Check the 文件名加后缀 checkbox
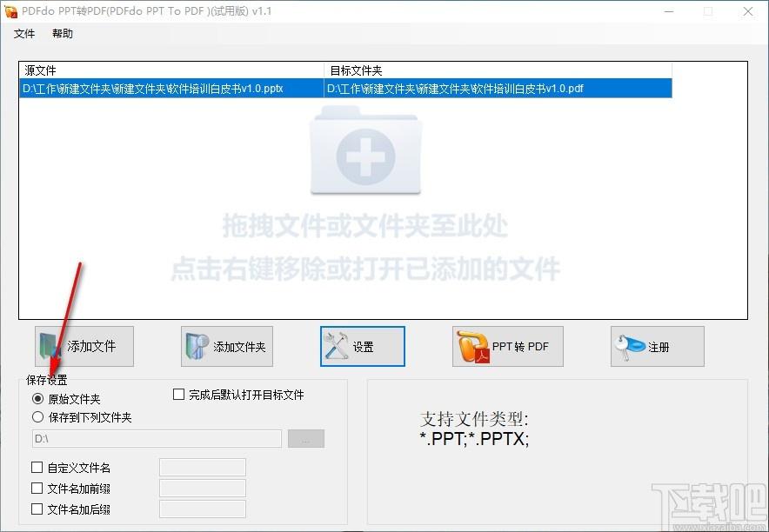Image resolution: width=769 pixels, height=532 pixels. [37, 509]
